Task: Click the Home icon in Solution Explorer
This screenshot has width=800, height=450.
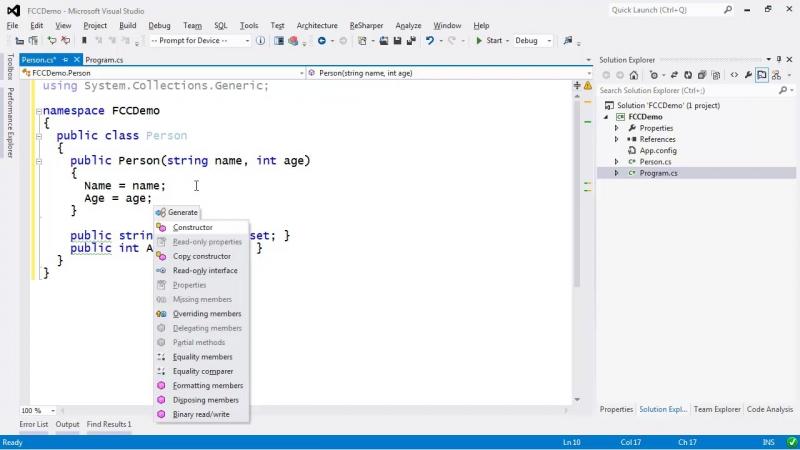Action: (x=634, y=75)
